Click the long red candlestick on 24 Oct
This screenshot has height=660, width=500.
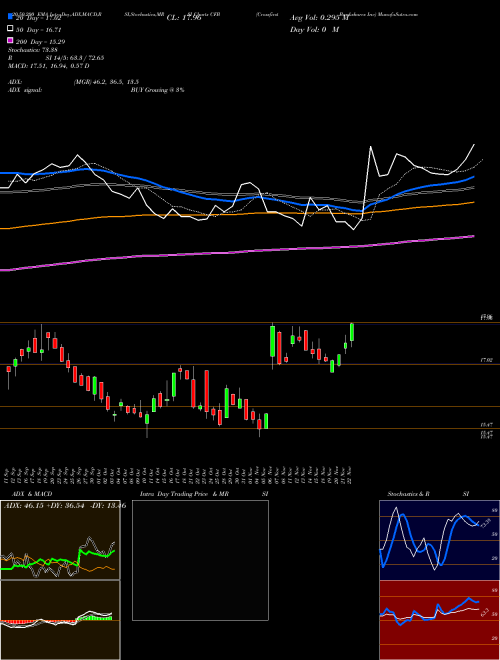[x=207, y=391]
